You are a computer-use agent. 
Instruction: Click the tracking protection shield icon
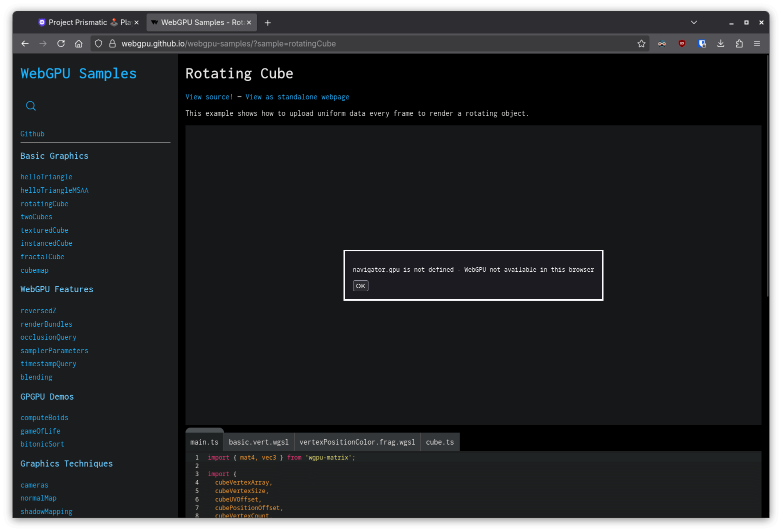pyautogui.click(x=98, y=43)
